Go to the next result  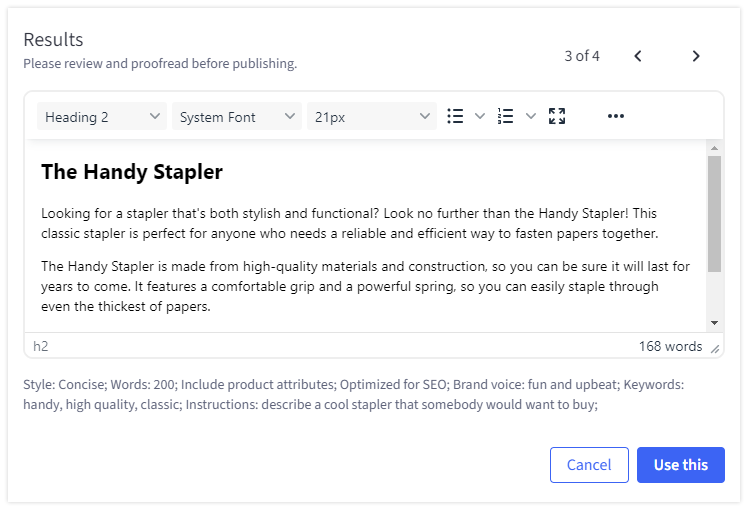696,56
